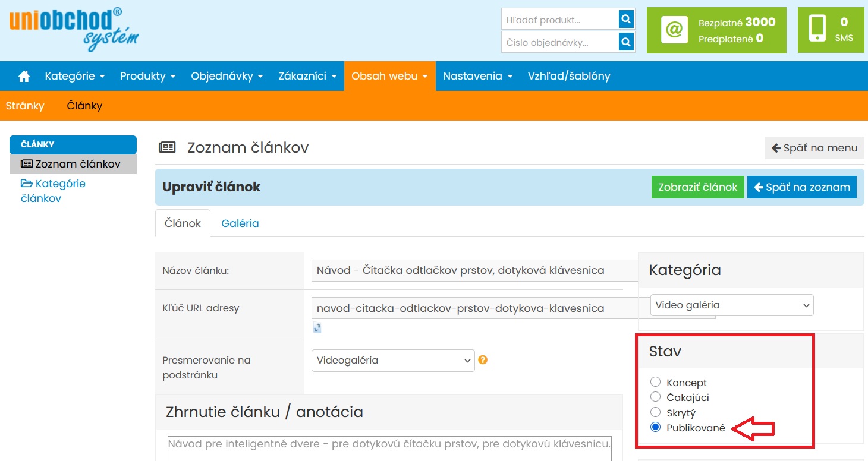Expand the Produkty menu dropdown
Viewport: 868px width, 461px height.
[x=147, y=77]
